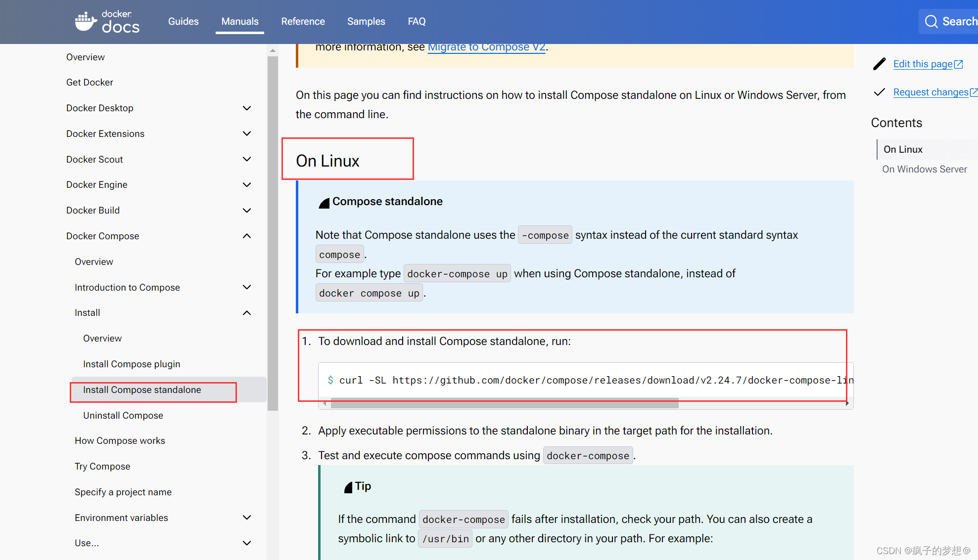This screenshot has width=978, height=560.
Task: Collapse the Install section in sidebar
Action: 248,313
